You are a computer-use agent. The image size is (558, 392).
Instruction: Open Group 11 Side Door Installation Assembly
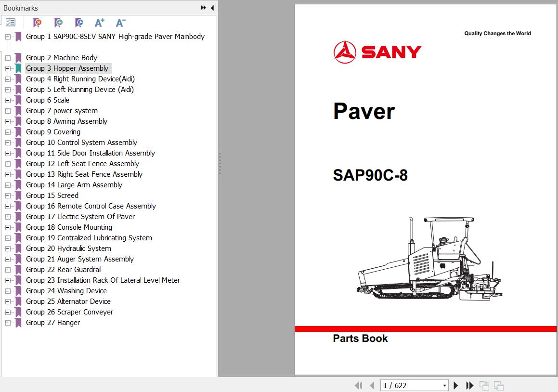tap(91, 153)
